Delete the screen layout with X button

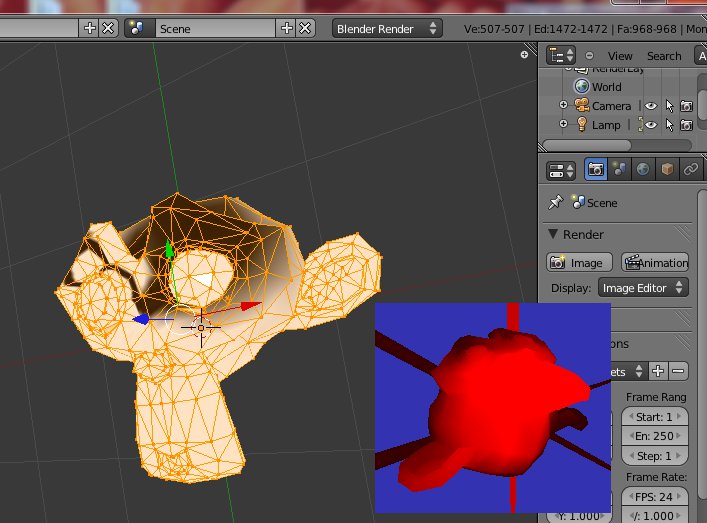coord(108,28)
